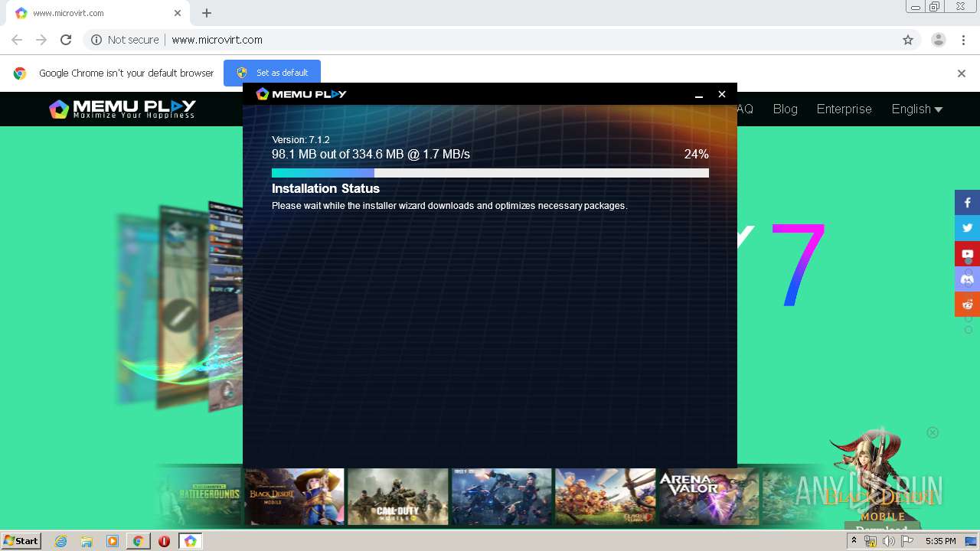The image size is (980, 551).
Task: Dismiss the default browser infobar
Action: pyautogui.click(x=962, y=73)
